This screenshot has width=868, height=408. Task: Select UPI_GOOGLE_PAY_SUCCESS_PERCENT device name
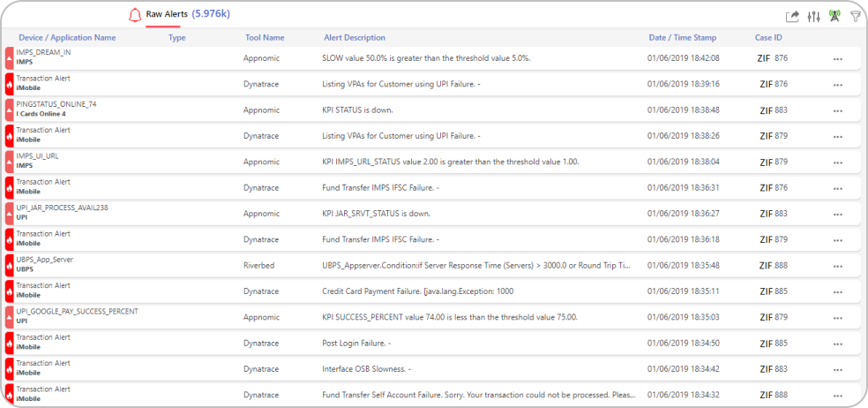click(x=77, y=311)
